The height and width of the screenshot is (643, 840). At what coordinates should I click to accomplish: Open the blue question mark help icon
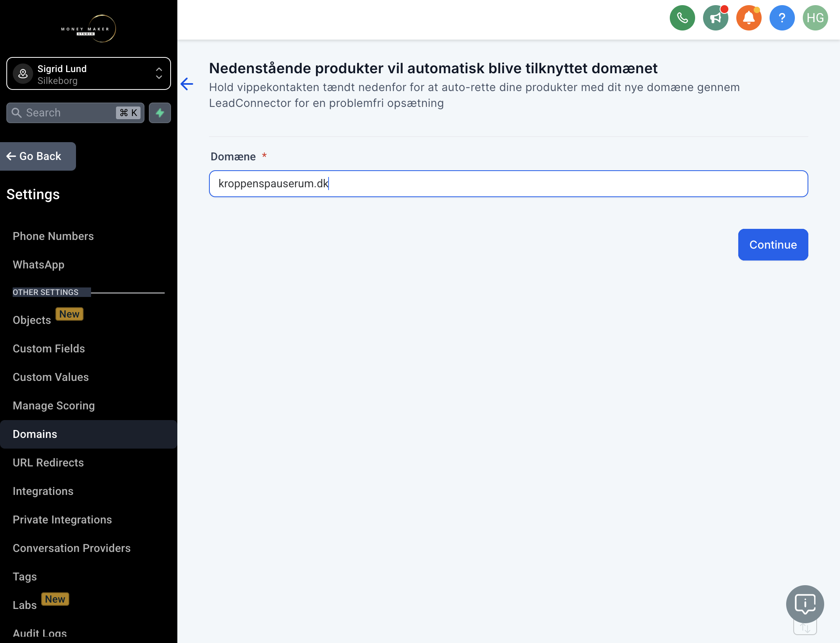coord(782,18)
